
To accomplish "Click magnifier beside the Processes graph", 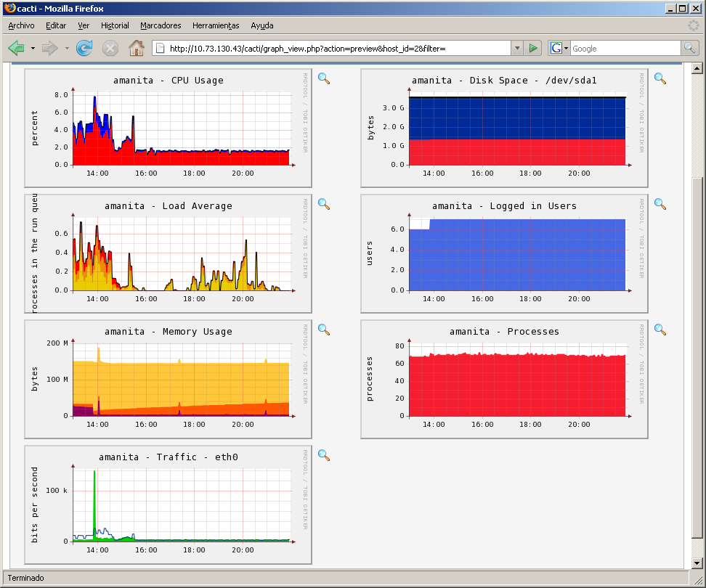I will tap(660, 330).
